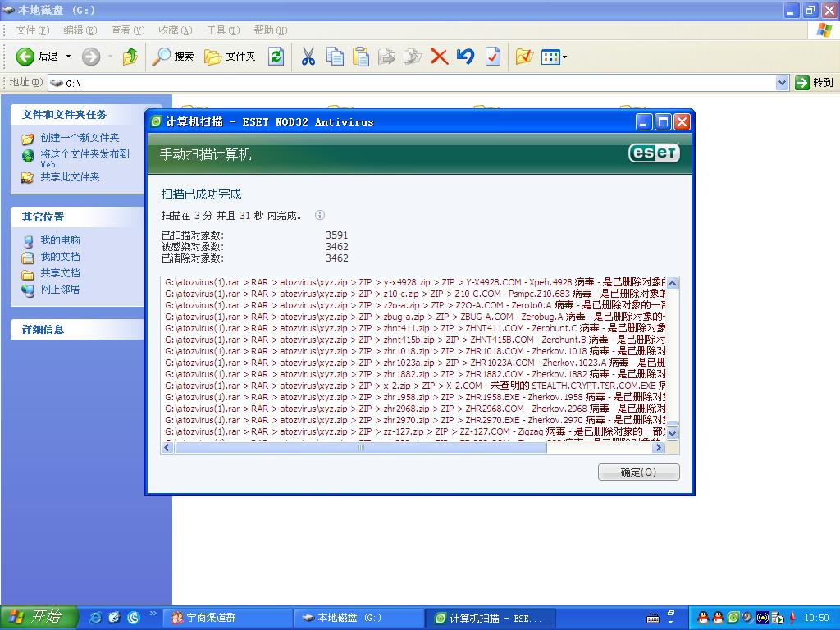The height and width of the screenshot is (630, 840).
Task: Click the Copy To folder icon
Action: coord(413,57)
